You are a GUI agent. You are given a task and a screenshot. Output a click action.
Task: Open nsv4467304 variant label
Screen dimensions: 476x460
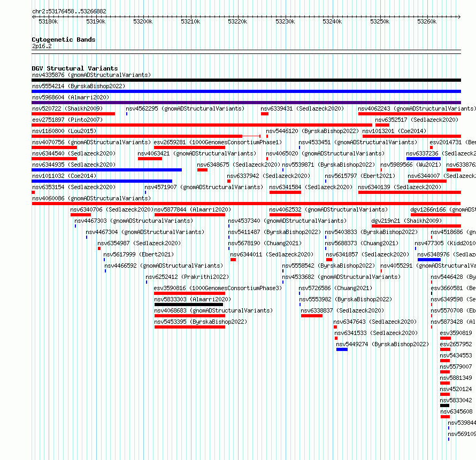[145, 232]
